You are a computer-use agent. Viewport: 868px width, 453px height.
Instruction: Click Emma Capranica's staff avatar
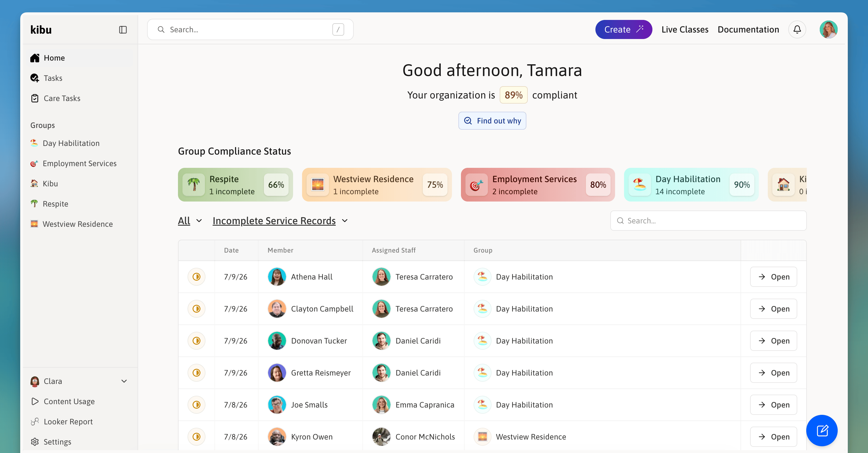382,405
